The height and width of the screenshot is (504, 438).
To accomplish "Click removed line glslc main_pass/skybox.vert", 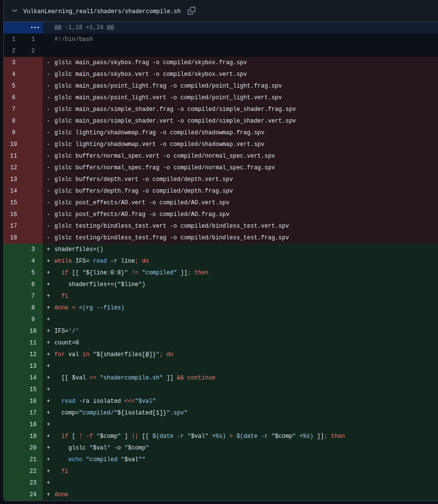I will coord(151,74).
